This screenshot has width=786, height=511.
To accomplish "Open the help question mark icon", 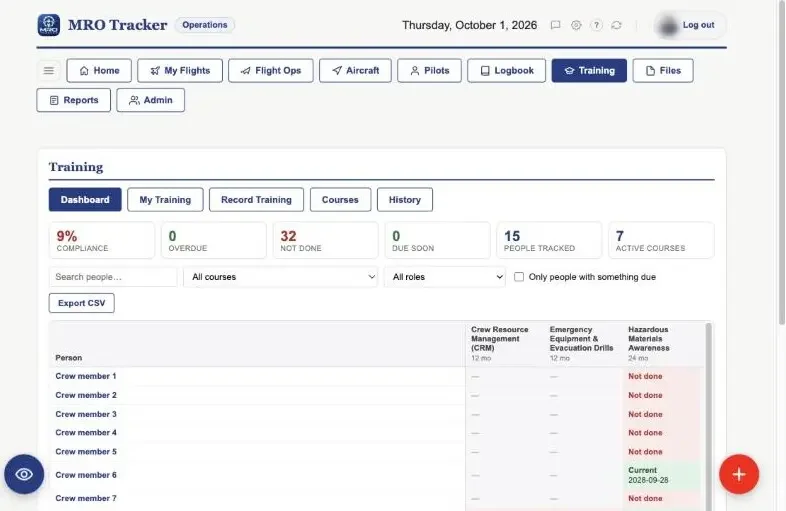I will 596,25.
